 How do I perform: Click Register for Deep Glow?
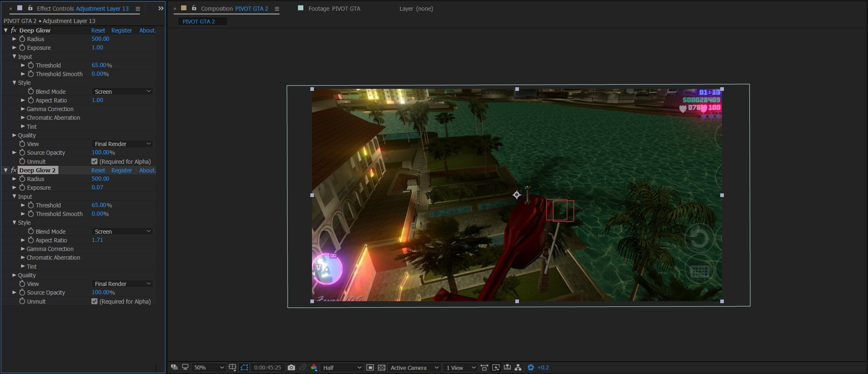pyautogui.click(x=122, y=30)
